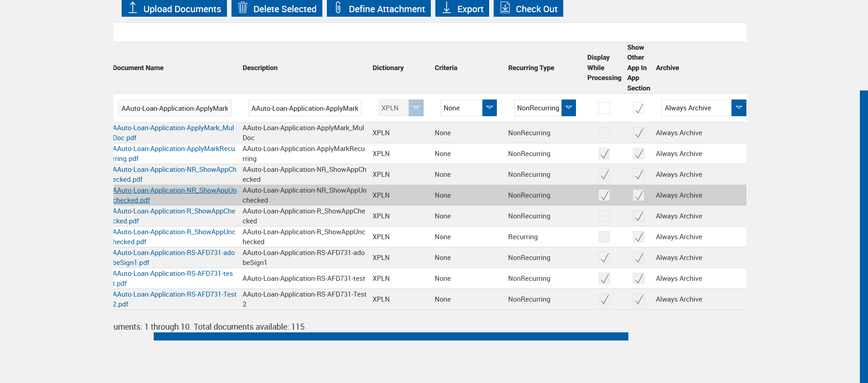Toggle Show Other App for NR_ShowAppChecked.pdf

pos(638,175)
